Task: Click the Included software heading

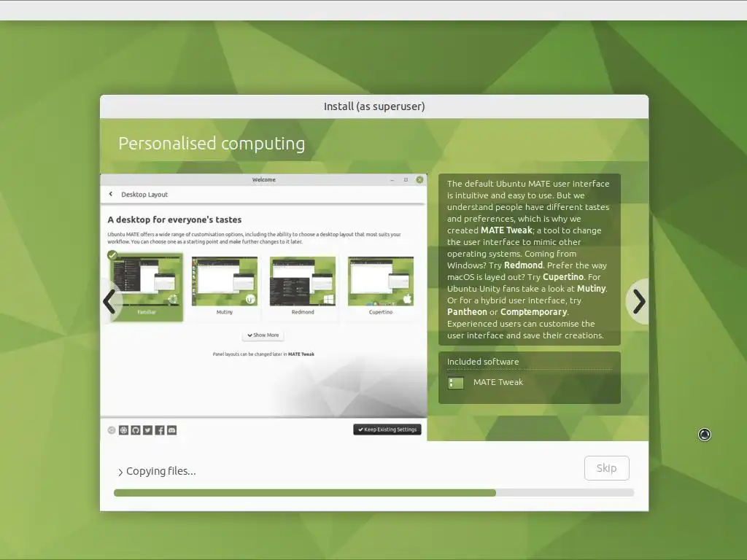Action: (483, 362)
